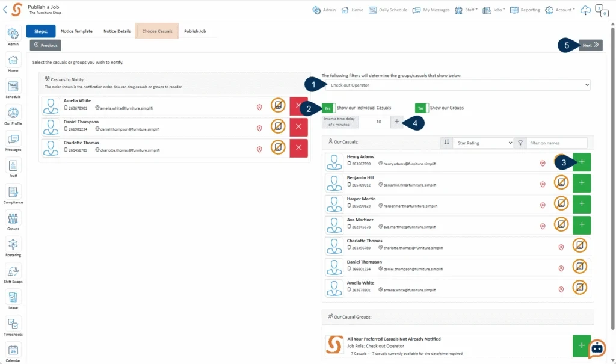Open the Compliance sidebar icon
This screenshot has height=364, width=616.
click(13, 194)
